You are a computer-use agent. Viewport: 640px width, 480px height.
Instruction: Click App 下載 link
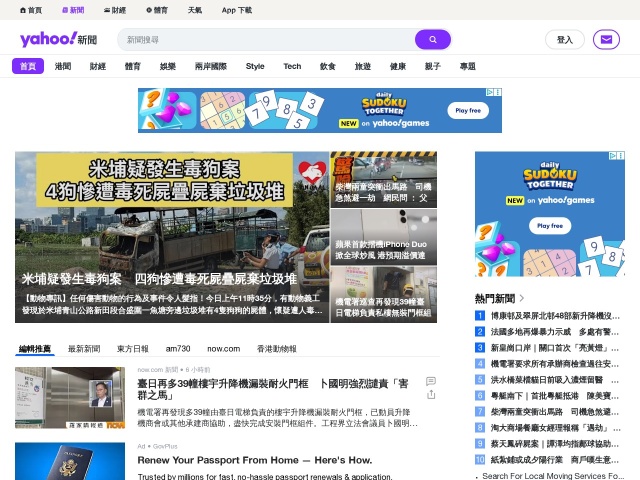coord(237,10)
